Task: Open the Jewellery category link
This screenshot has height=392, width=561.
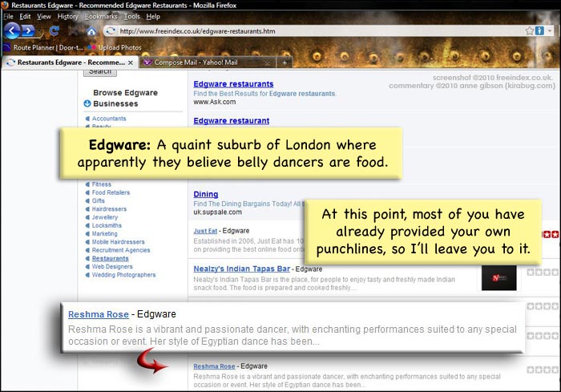Action: point(105,217)
